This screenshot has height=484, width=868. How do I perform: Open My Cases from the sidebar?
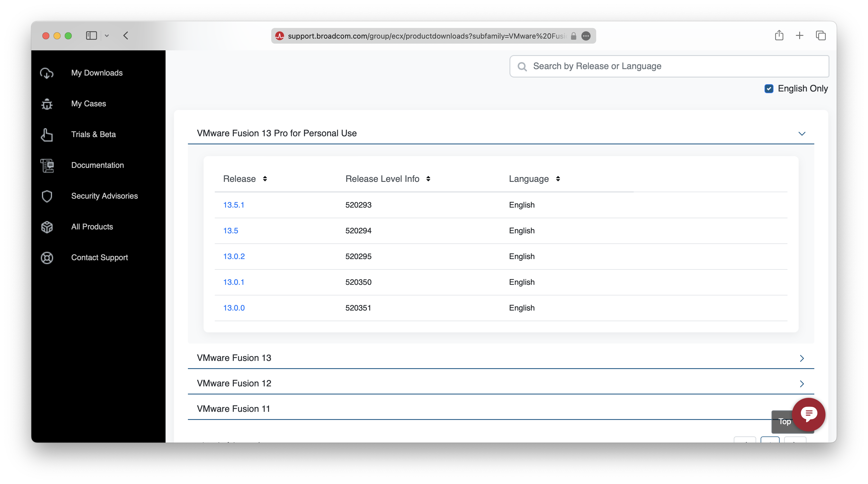[x=88, y=104]
